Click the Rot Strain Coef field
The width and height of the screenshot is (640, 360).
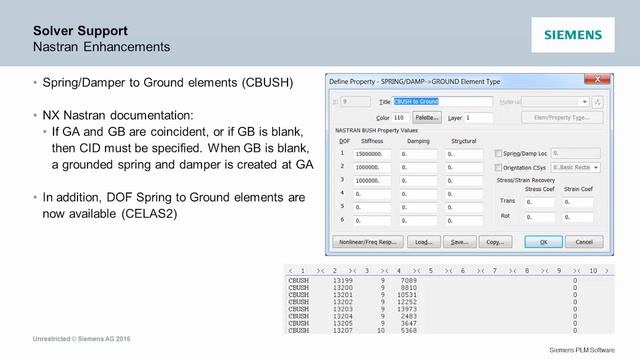coord(578,217)
